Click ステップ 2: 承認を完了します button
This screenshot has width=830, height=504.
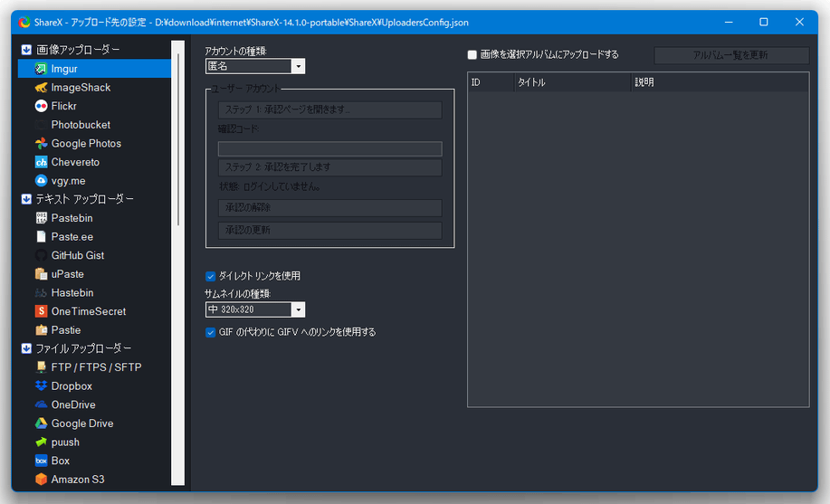[x=329, y=167]
